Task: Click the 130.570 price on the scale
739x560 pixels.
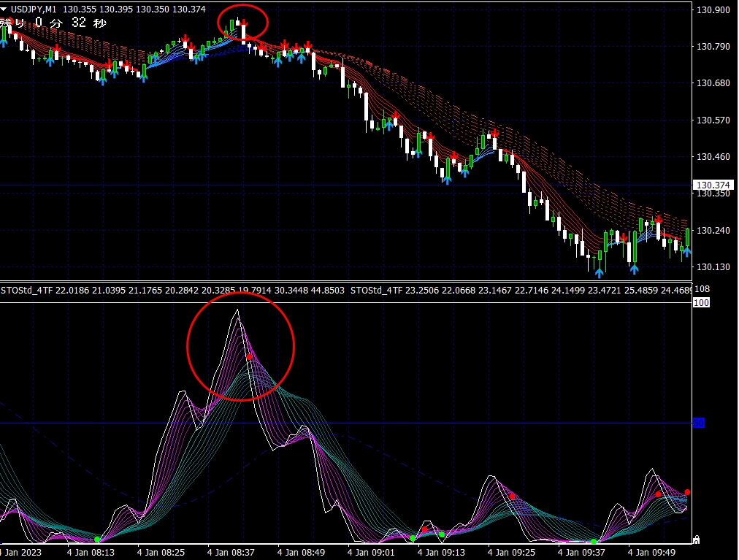Action: (713, 120)
